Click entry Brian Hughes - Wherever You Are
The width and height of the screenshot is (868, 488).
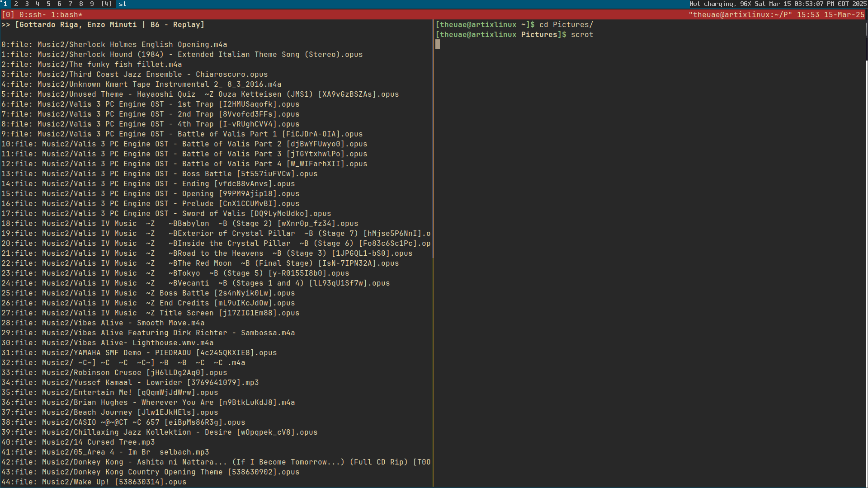(148, 403)
